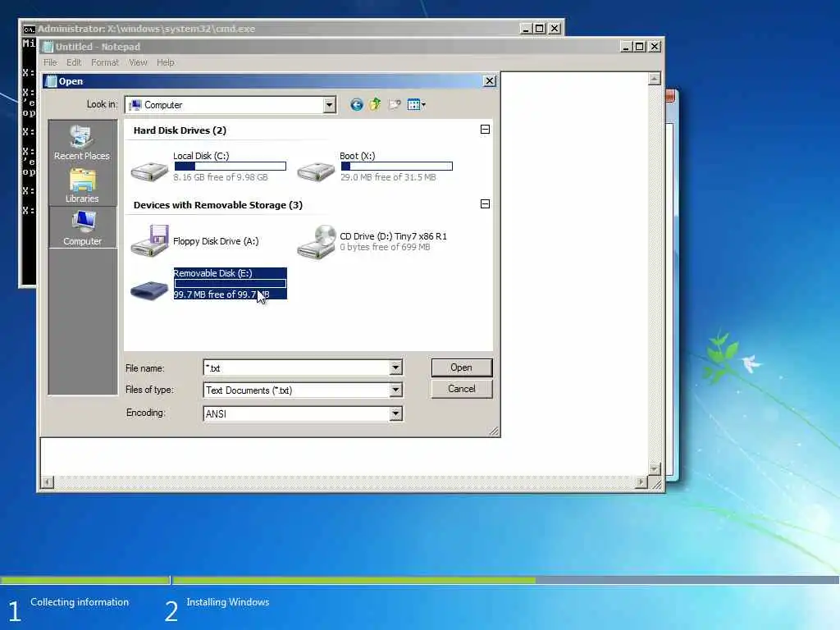Close the Open dialog
840x630 pixels.
click(x=489, y=81)
